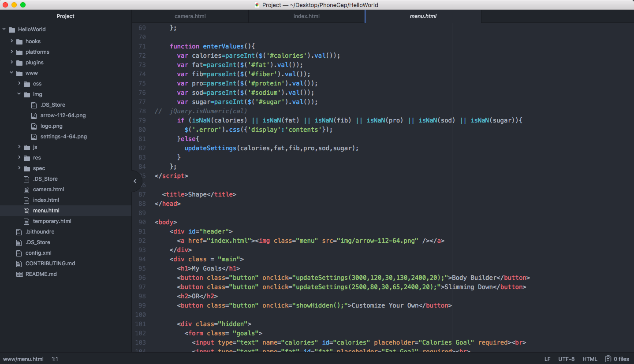Click the config.xml file icon
This screenshot has height=364, width=634.
coord(19,253)
